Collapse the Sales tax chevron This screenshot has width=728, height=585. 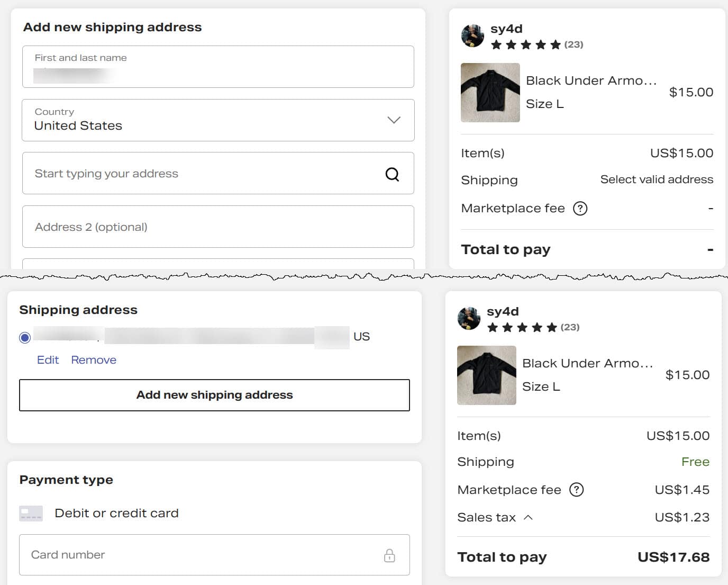(x=528, y=517)
